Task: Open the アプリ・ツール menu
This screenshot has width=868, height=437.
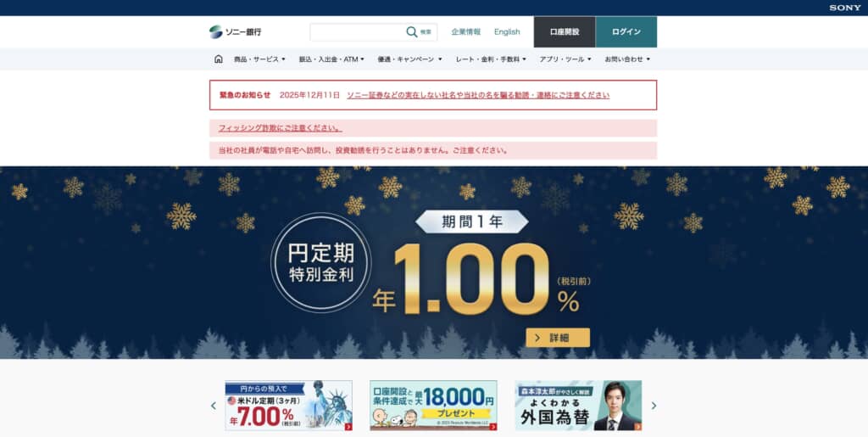Action: click(x=565, y=59)
